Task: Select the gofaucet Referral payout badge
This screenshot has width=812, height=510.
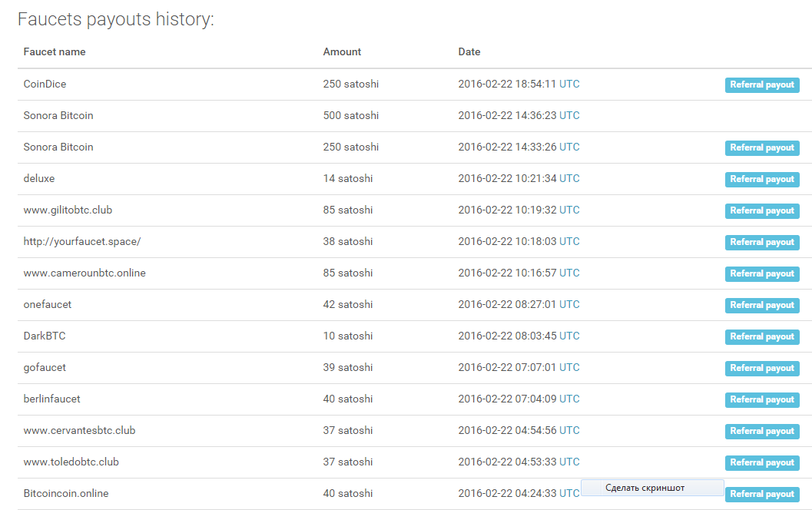Action: coord(762,368)
